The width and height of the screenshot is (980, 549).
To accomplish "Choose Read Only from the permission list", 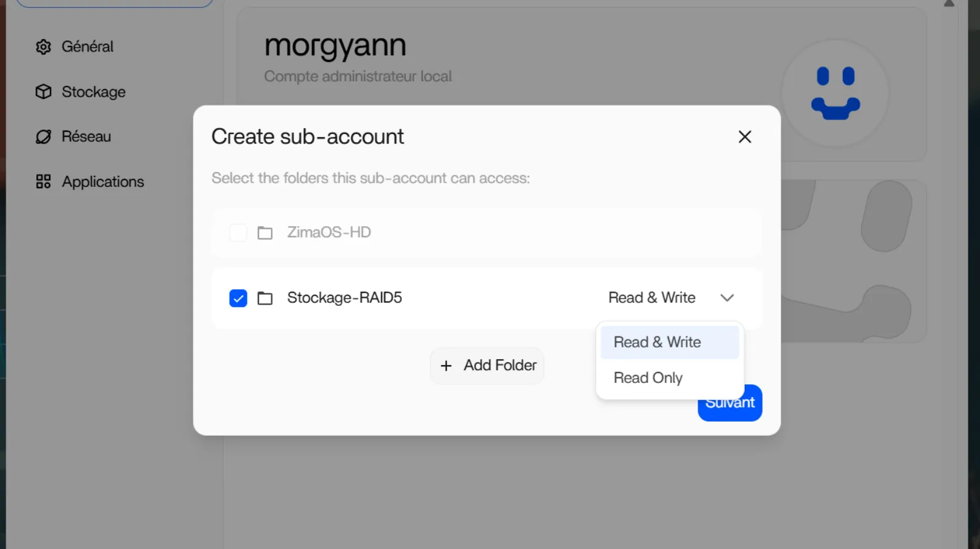I will pyautogui.click(x=648, y=378).
